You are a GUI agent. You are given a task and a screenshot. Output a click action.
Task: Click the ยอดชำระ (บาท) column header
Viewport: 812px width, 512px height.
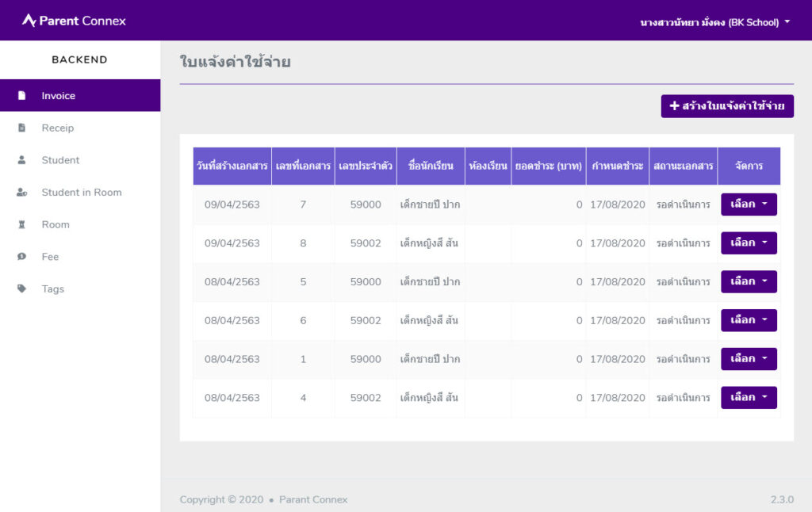[548, 166]
